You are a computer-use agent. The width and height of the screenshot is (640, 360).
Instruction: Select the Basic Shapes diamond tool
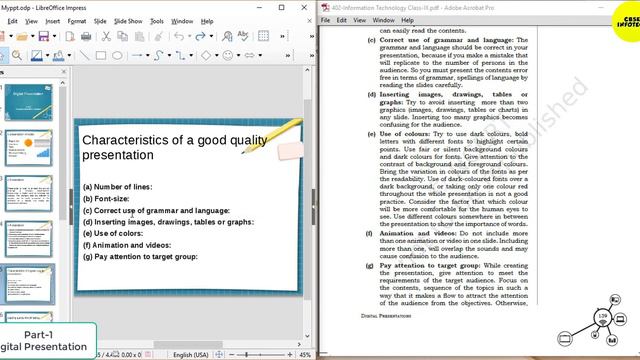(x=206, y=55)
